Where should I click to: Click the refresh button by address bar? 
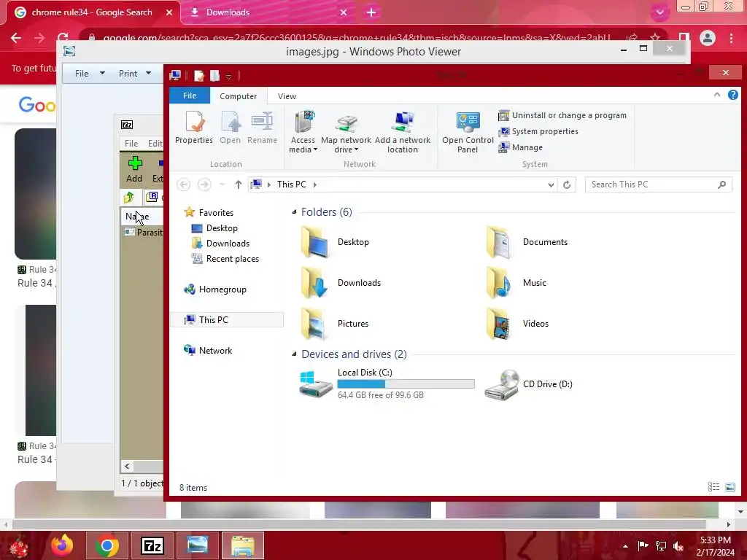point(567,184)
